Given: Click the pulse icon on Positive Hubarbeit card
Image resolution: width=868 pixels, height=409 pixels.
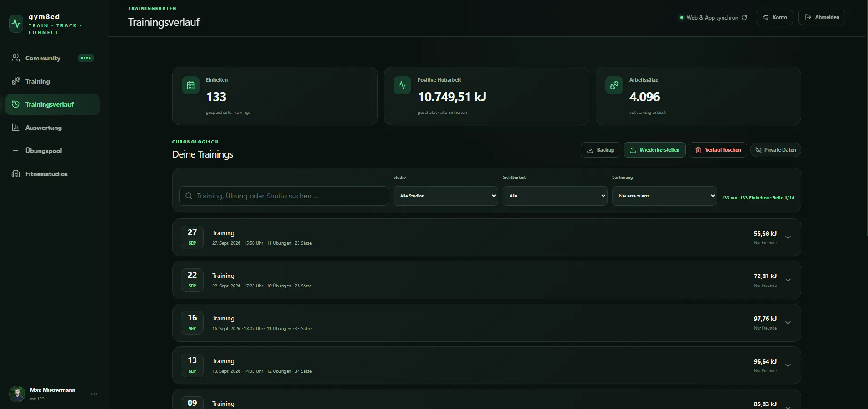Looking at the screenshot, I should pyautogui.click(x=402, y=85).
